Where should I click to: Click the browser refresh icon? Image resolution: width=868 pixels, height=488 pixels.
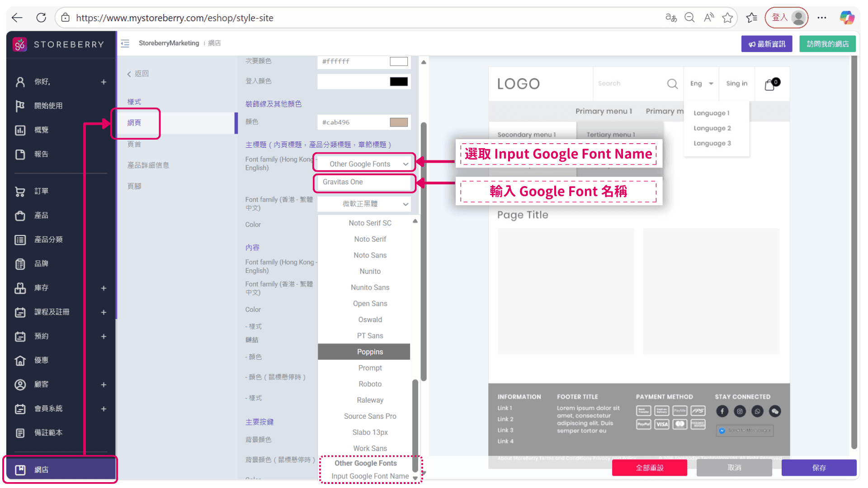41,18
